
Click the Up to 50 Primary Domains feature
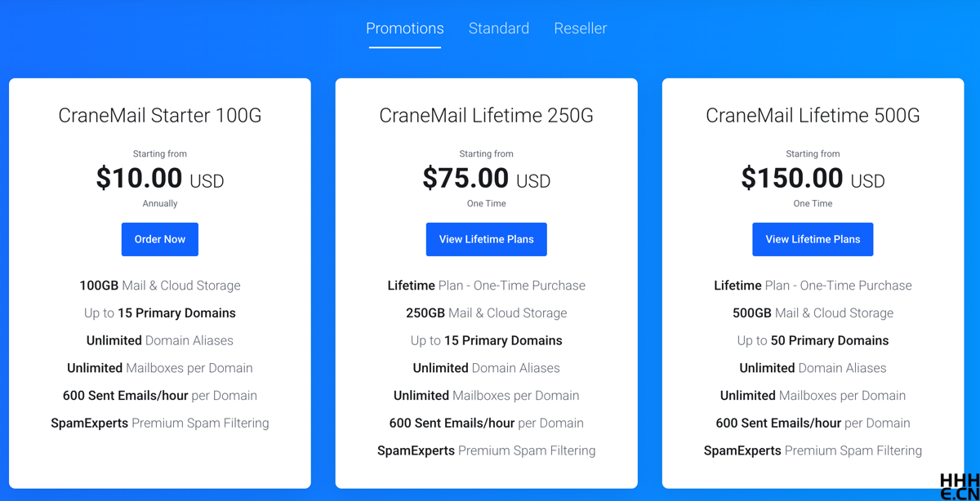coord(813,341)
